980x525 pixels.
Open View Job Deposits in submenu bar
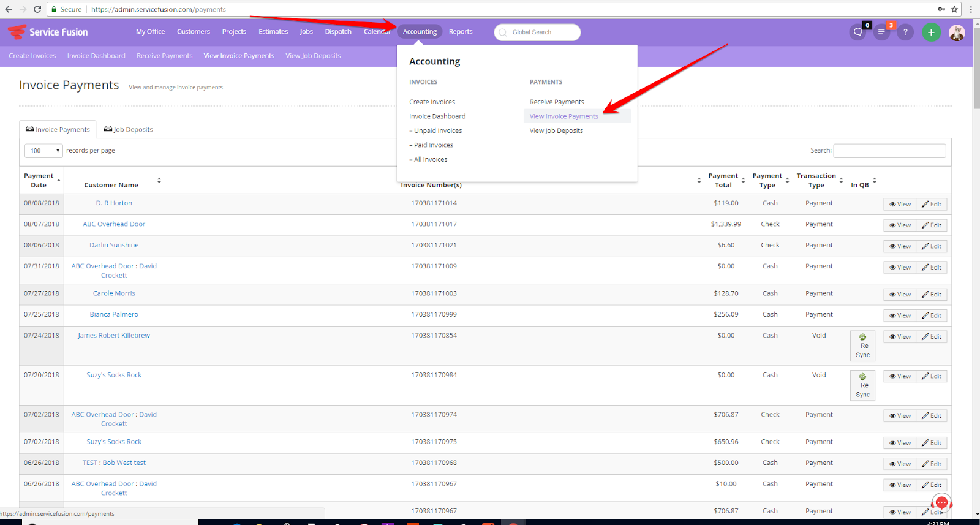313,56
